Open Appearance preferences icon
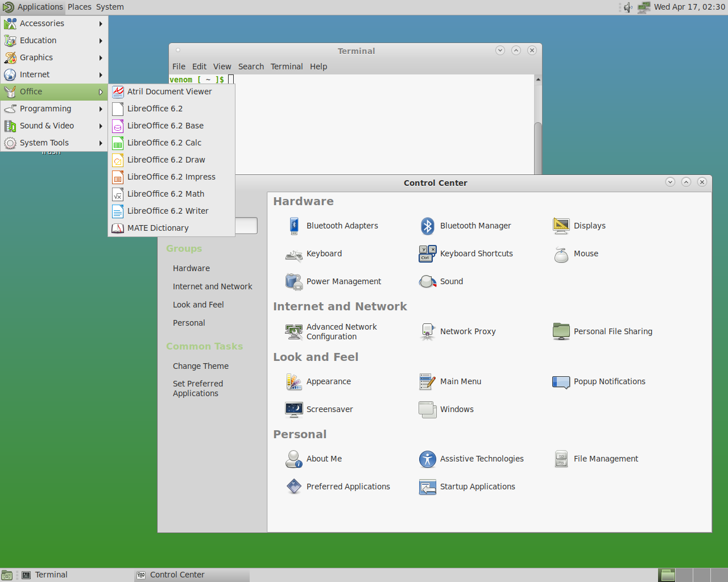This screenshot has width=728, height=582. [294, 381]
